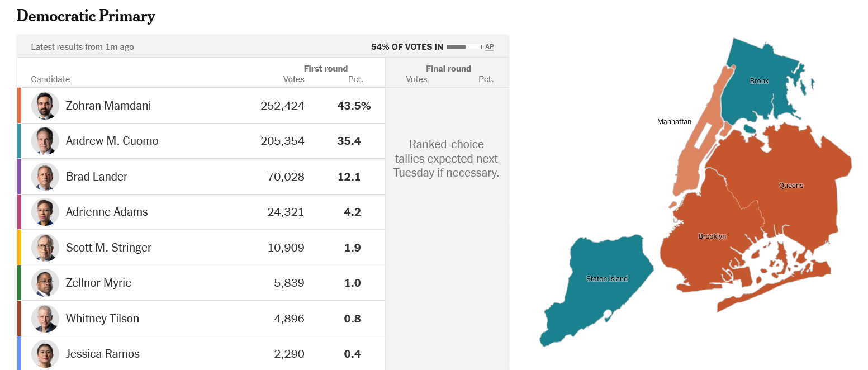Click Lander's 70,028 vote count

pyautogui.click(x=286, y=177)
